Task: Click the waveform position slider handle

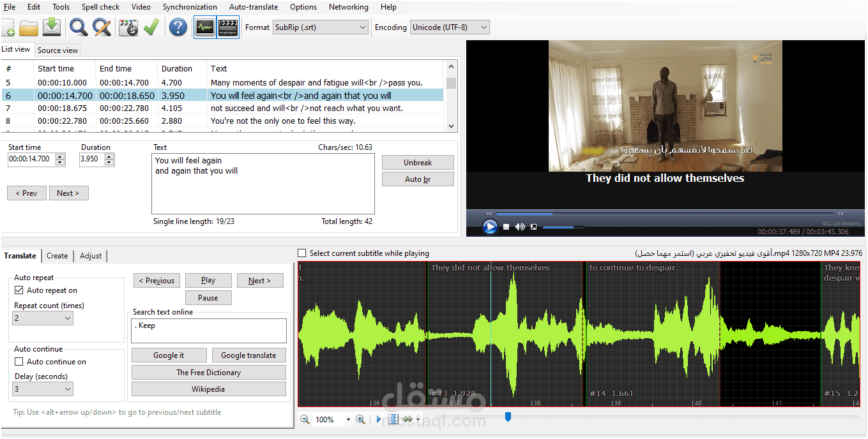Action: (x=508, y=417)
